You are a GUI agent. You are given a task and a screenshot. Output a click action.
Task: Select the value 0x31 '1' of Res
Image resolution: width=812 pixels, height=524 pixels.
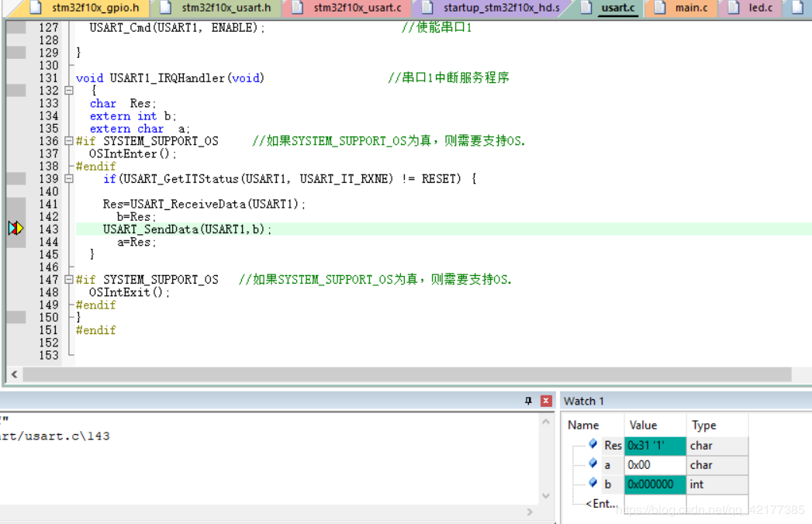654,446
